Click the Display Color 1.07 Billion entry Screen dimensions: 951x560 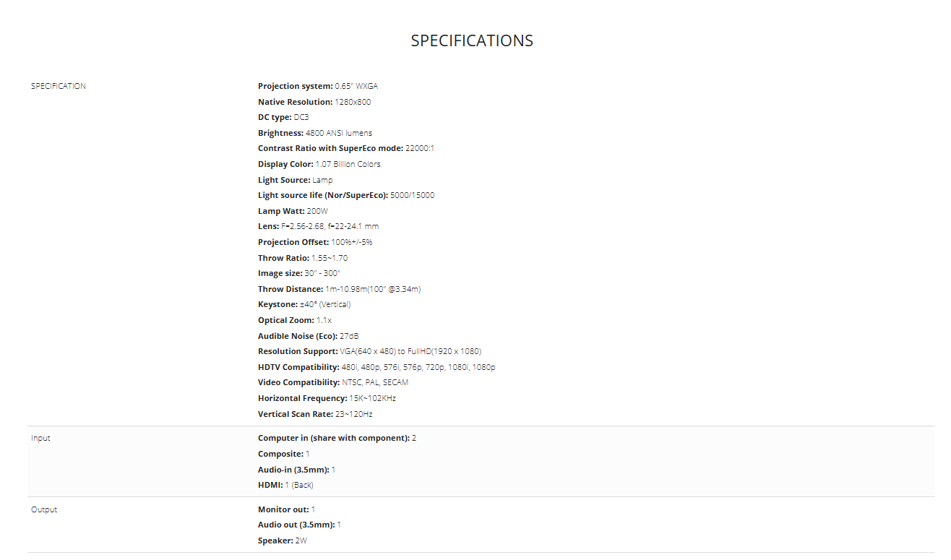pos(319,164)
